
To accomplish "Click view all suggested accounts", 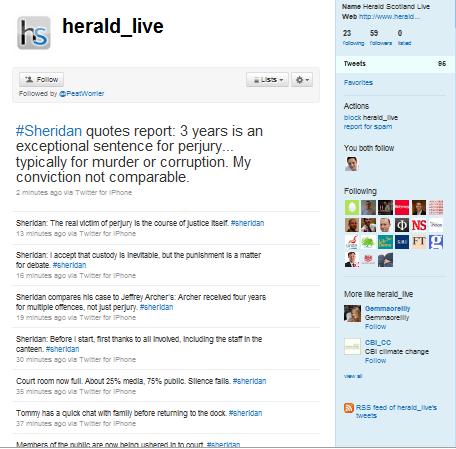I will [x=353, y=376].
